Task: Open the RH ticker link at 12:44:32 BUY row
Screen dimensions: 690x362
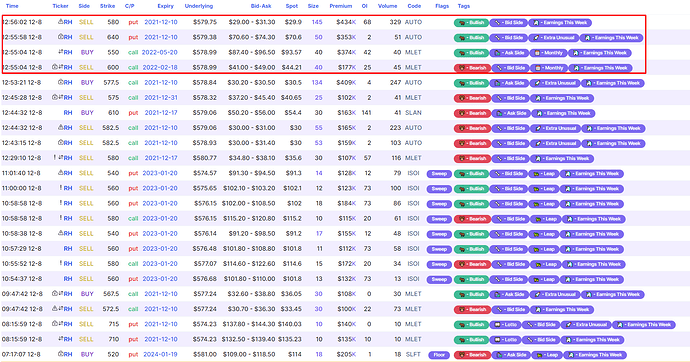Action: click(68, 113)
